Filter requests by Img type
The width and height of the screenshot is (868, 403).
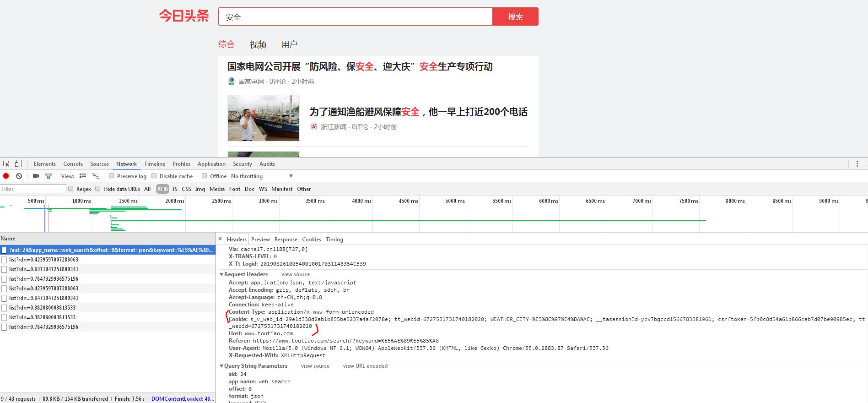point(200,189)
